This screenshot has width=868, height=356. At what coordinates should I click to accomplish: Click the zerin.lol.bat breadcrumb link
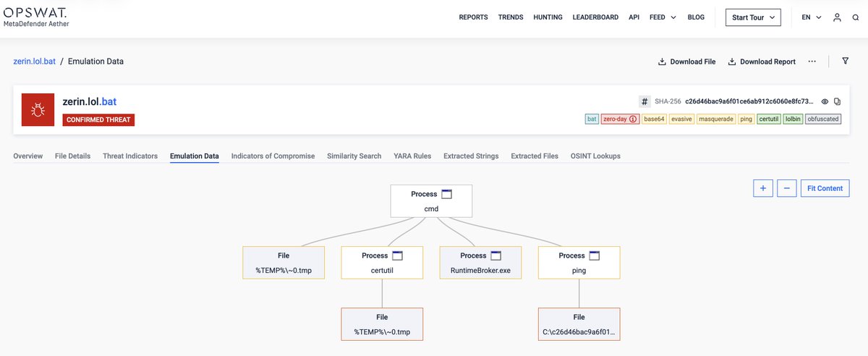(35, 62)
